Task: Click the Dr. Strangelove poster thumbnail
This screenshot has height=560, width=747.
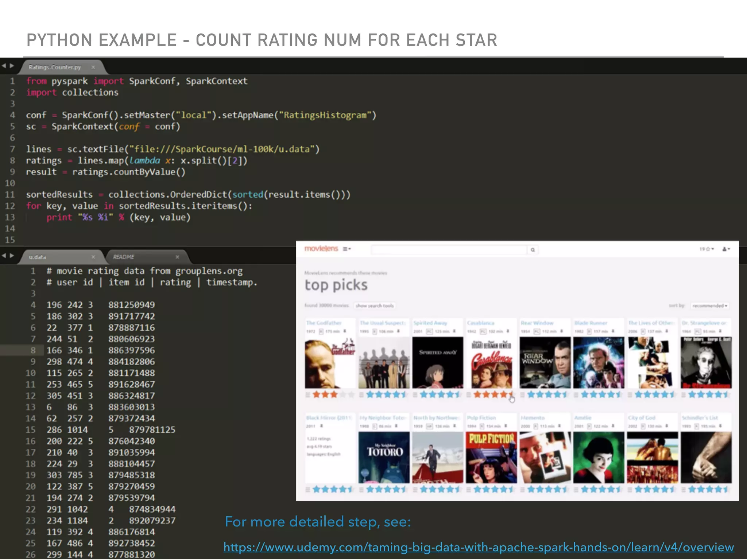Action: click(x=706, y=363)
